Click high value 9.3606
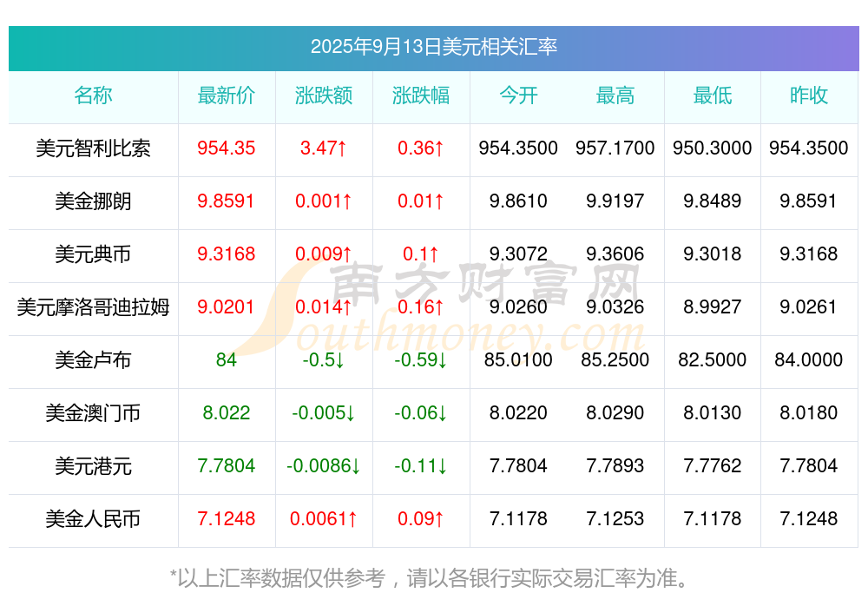 coord(615,254)
